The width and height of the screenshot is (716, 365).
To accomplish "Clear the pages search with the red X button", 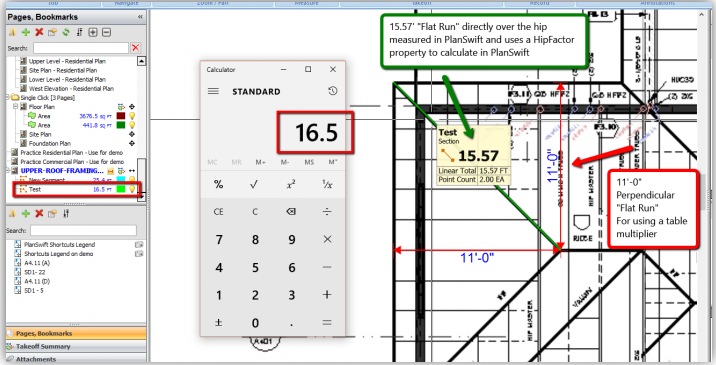I will coord(136,48).
